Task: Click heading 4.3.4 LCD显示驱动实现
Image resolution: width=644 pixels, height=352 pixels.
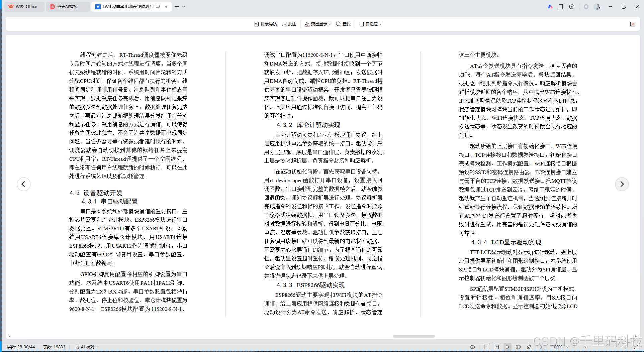Action: tap(506, 242)
